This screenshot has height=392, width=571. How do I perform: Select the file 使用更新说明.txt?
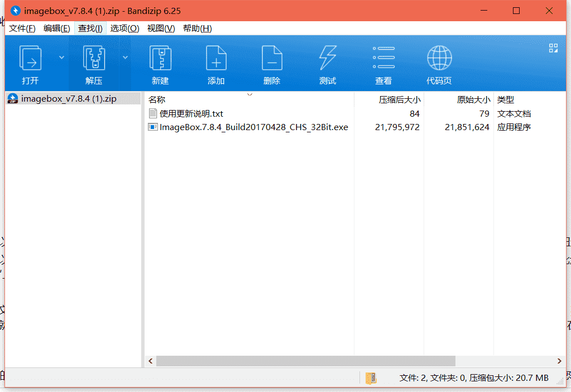click(191, 114)
